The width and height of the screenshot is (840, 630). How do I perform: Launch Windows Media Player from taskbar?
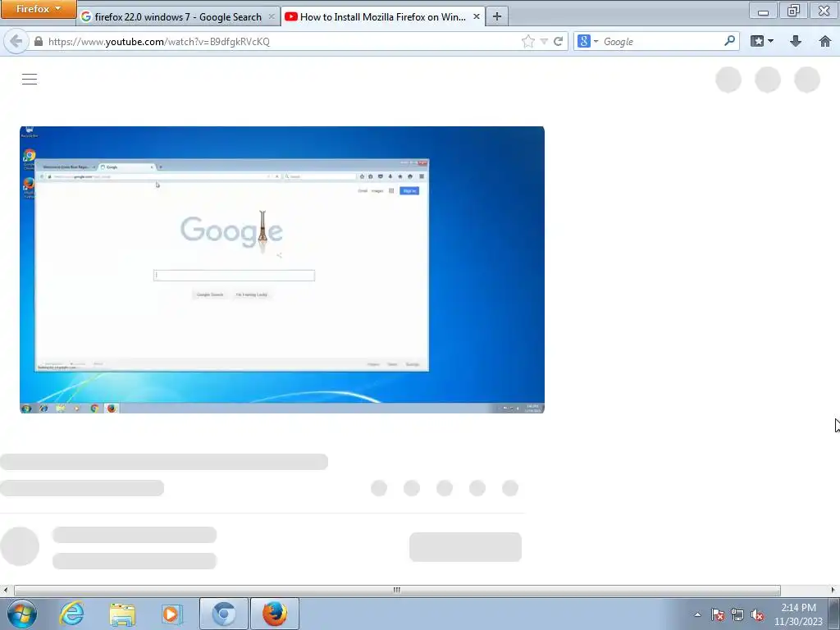172,614
